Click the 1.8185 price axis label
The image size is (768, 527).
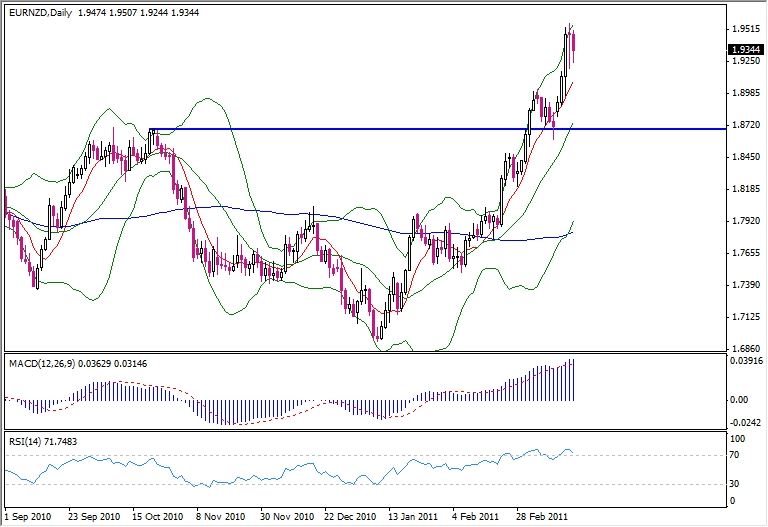click(x=746, y=189)
